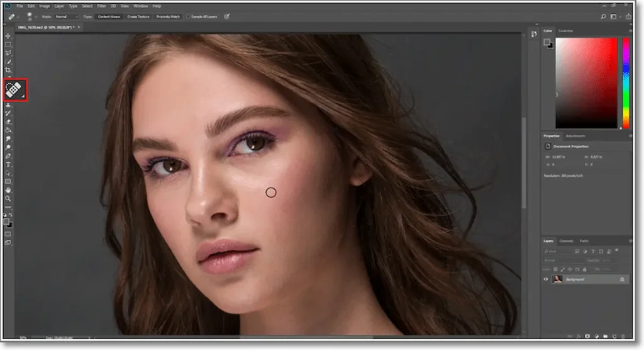Close the IMG document tab
Image resolution: width=644 pixels, height=350 pixels.
click(x=79, y=27)
